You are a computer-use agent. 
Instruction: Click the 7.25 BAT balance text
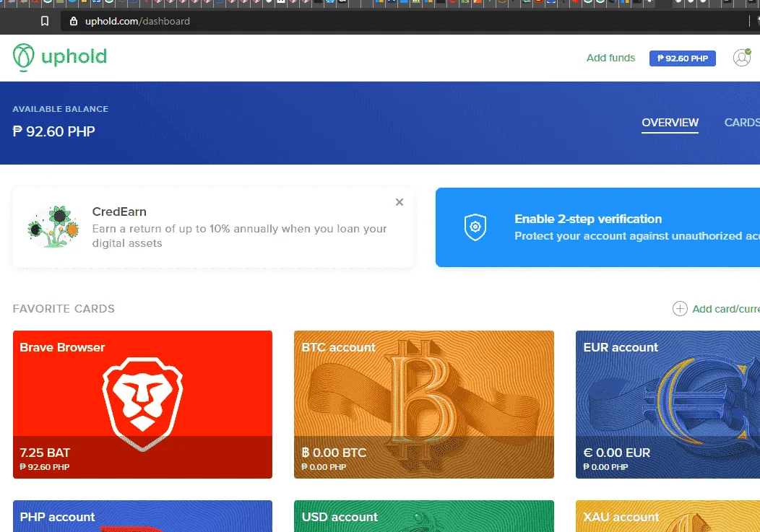click(x=45, y=453)
